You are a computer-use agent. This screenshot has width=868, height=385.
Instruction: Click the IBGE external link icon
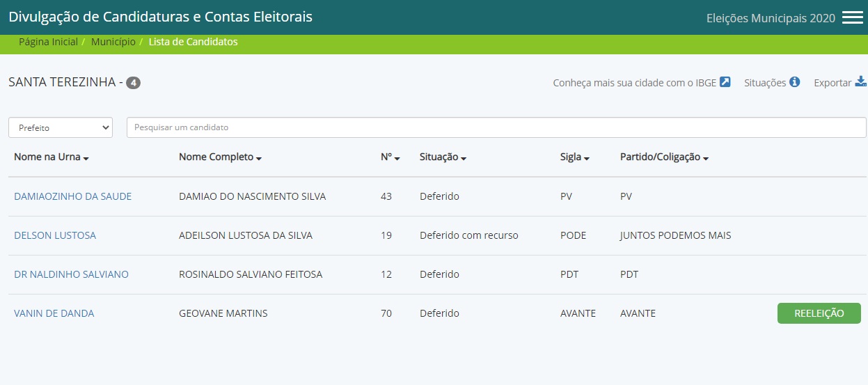click(725, 82)
